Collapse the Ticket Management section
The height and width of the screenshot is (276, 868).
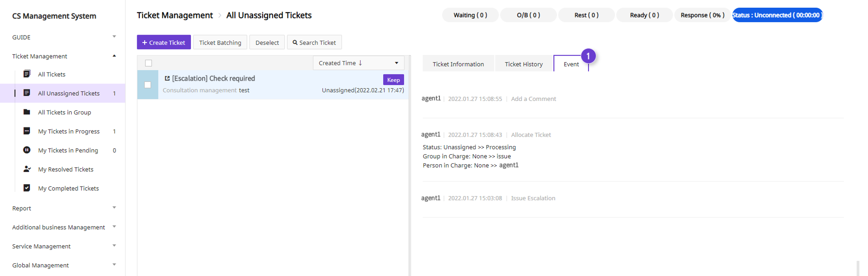click(x=114, y=56)
